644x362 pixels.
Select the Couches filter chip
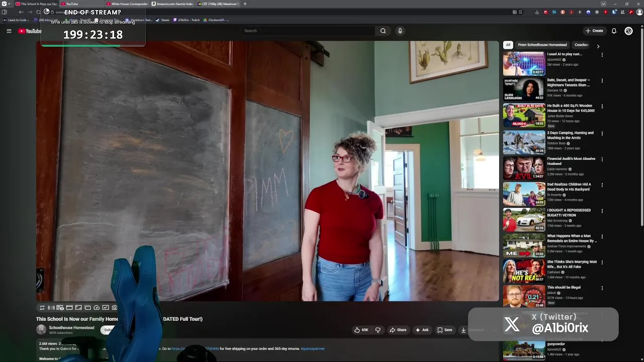click(582, 45)
